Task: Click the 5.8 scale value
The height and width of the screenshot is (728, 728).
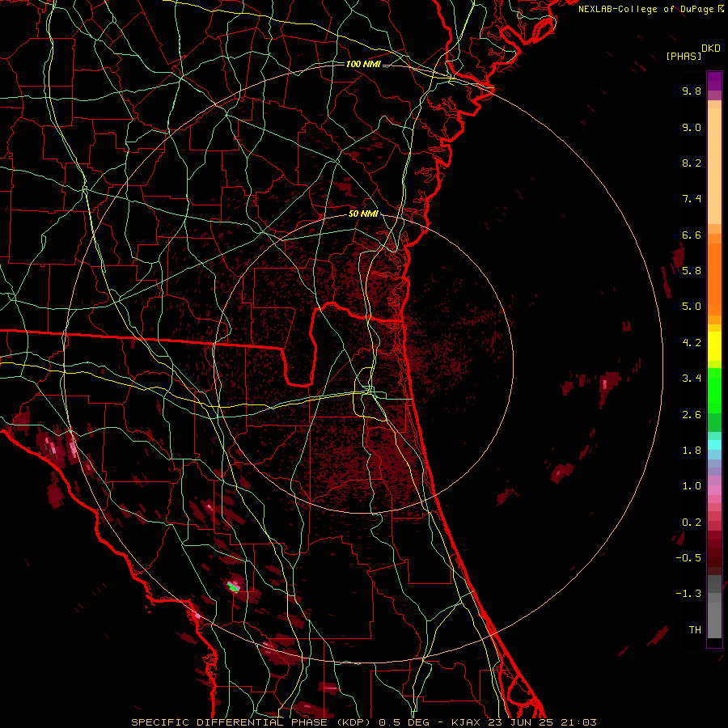Action: pyautogui.click(x=692, y=271)
